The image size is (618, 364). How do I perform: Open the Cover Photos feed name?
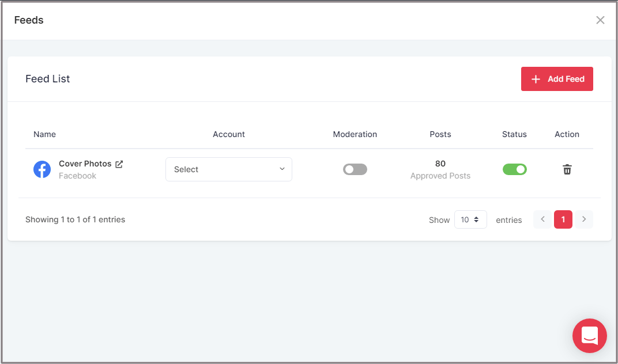85,164
